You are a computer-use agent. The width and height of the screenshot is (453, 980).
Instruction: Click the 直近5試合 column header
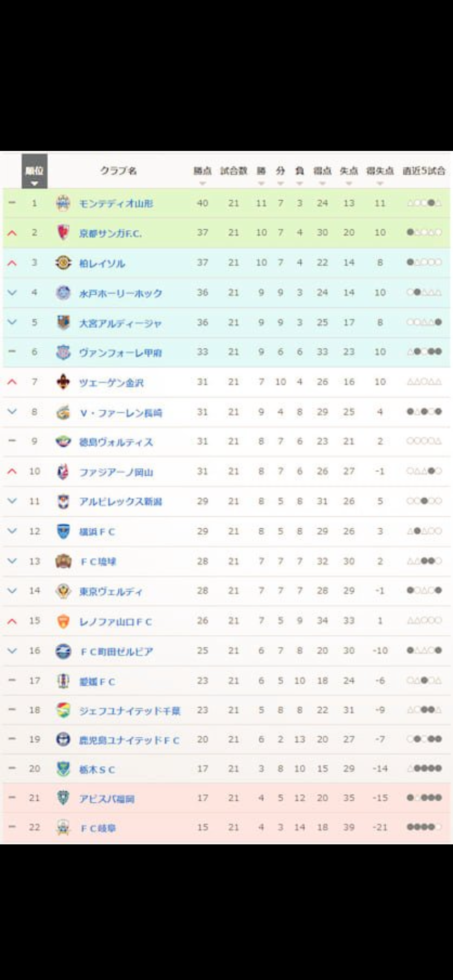424,171
